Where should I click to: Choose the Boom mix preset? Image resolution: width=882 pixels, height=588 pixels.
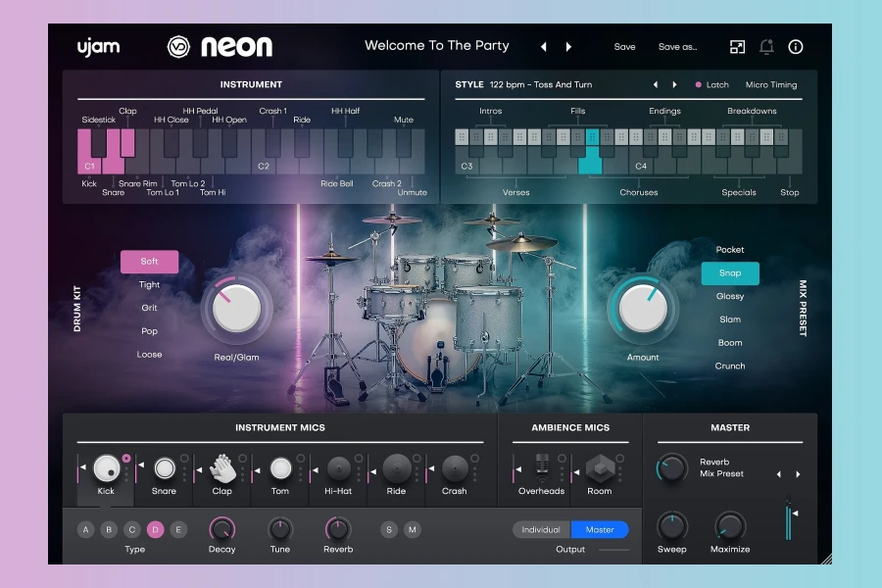point(729,343)
